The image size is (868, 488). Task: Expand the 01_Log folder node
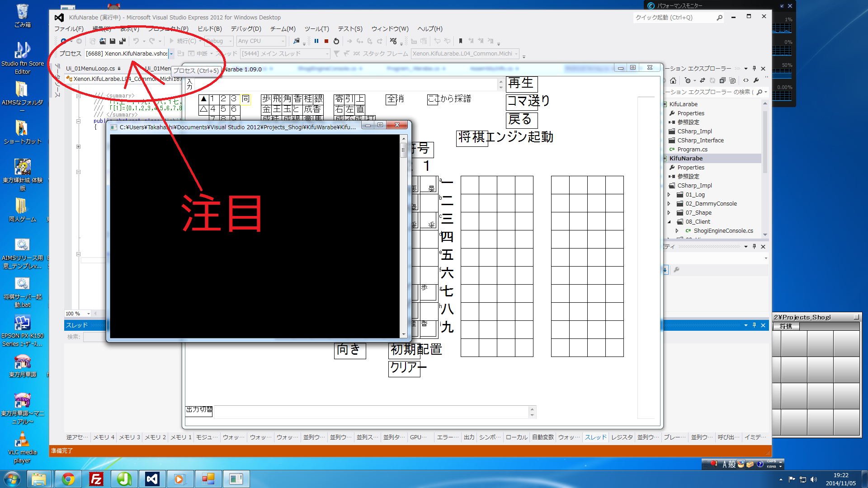(670, 195)
